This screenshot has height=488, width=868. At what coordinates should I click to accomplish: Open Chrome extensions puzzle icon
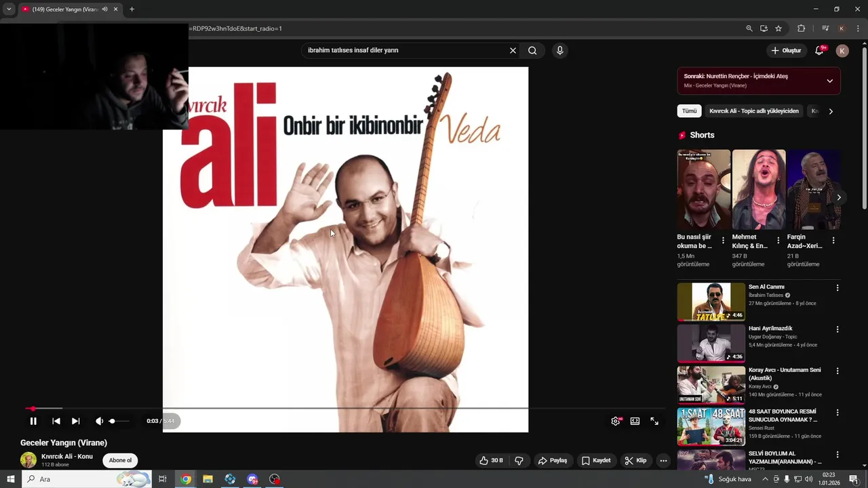802,28
